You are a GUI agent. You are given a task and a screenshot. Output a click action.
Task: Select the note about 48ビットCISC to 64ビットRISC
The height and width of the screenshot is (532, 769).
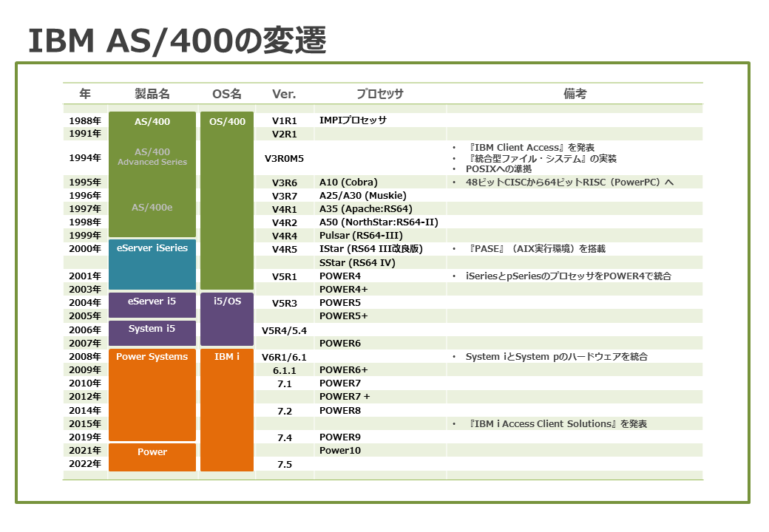[x=570, y=183]
